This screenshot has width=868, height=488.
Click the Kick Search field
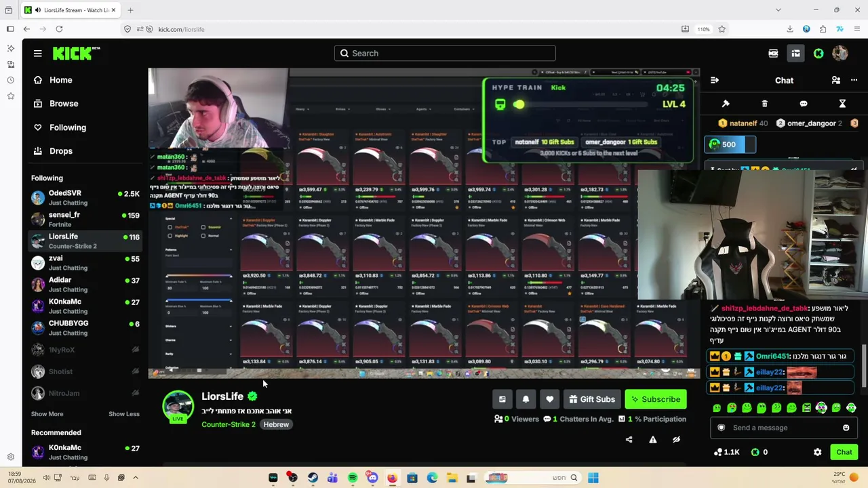pos(445,53)
